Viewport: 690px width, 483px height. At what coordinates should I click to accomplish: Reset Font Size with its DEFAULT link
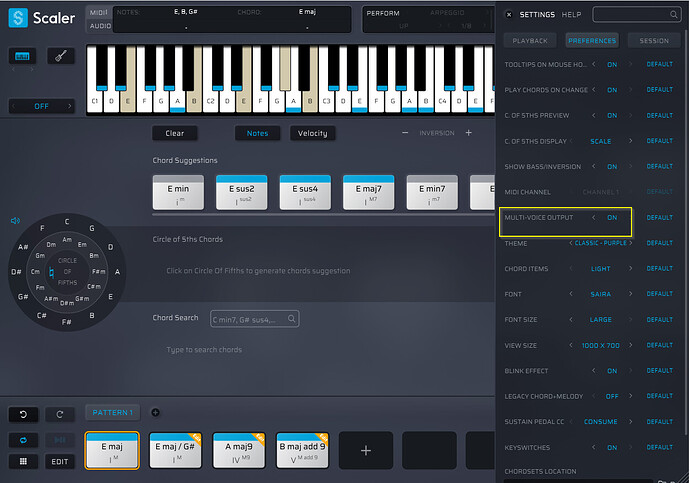click(660, 320)
